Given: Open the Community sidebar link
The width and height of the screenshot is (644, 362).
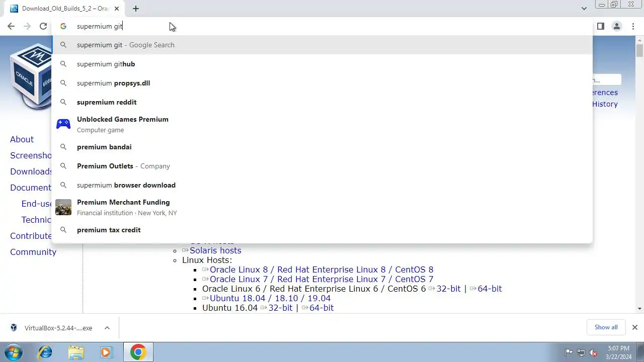Looking at the screenshot, I should point(33,252).
